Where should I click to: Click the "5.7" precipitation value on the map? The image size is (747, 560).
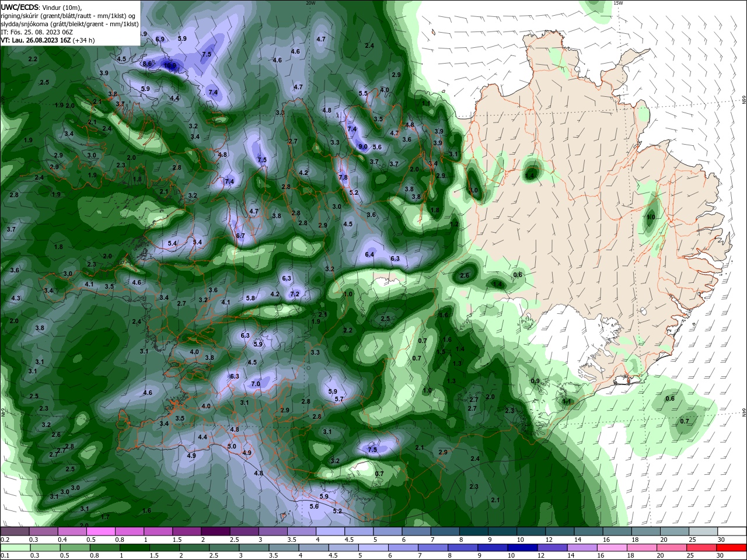coord(339,399)
